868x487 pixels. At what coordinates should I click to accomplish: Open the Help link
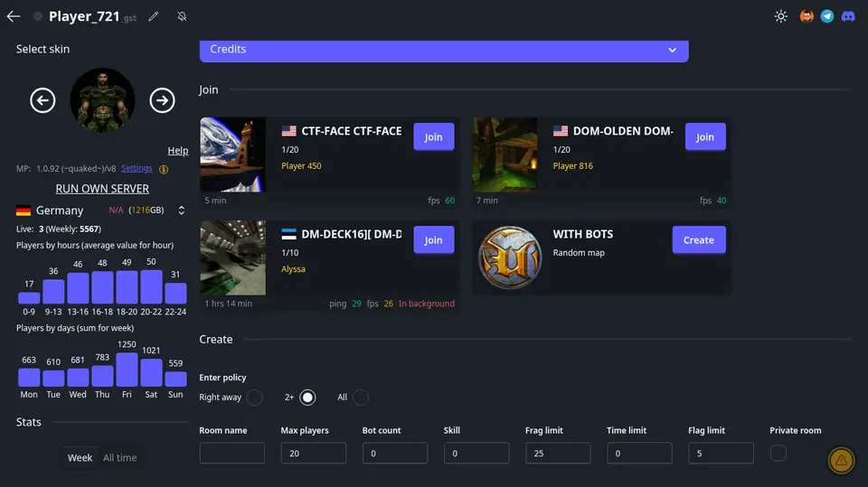pos(178,151)
